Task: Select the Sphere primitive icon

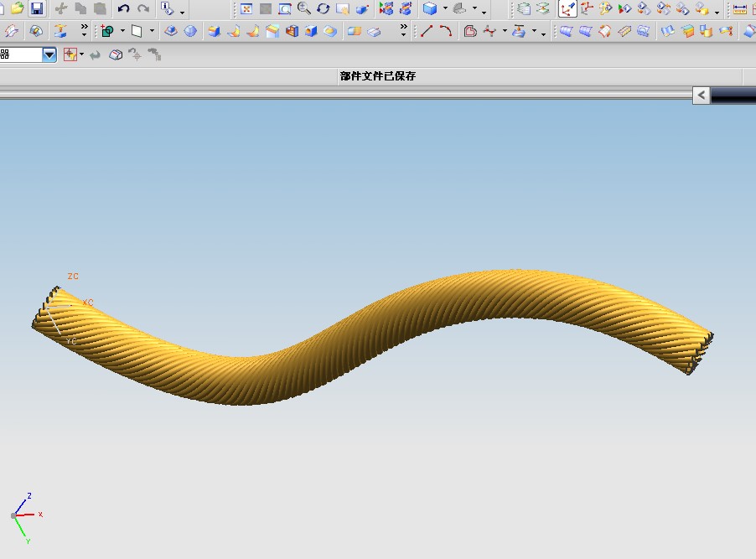Action: pos(190,31)
